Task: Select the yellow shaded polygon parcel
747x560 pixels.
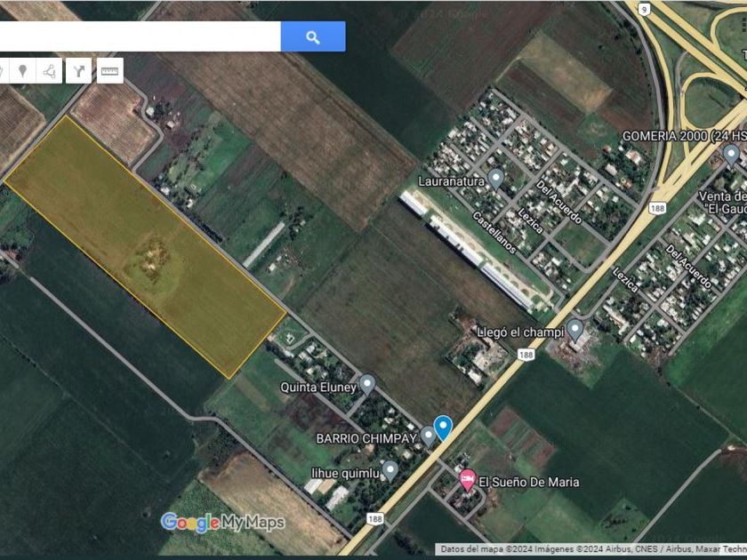Action: click(x=145, y=247)
